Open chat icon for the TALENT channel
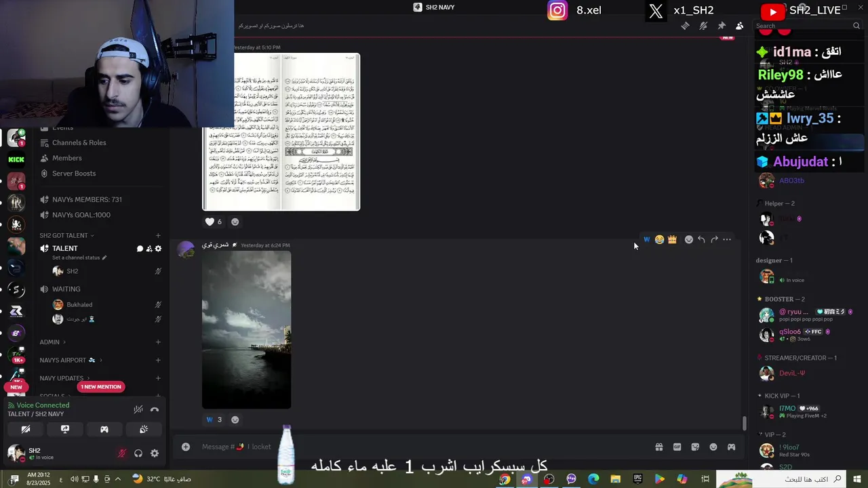 tap(140, 249)
